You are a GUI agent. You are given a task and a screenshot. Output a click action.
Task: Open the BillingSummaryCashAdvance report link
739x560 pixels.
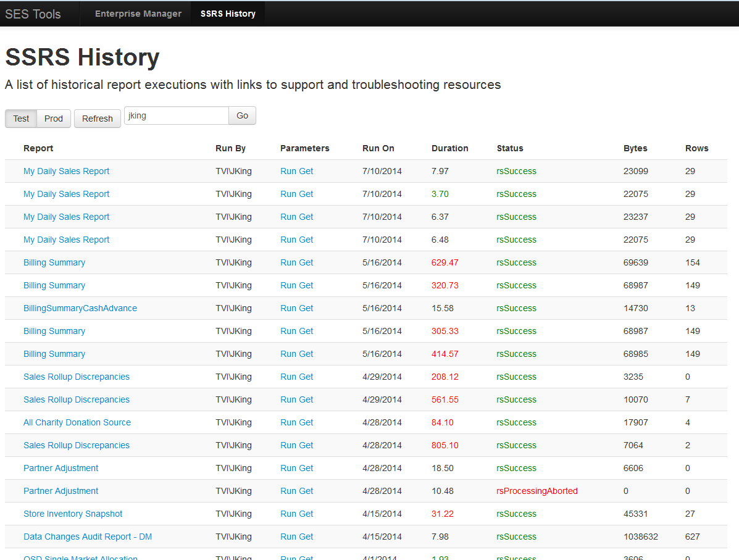[80, 308]
